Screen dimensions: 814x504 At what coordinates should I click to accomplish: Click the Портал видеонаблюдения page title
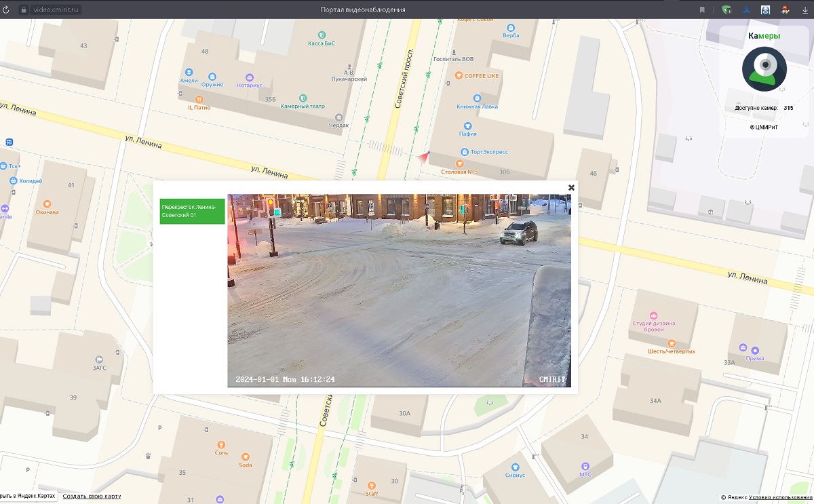point(362,9)
